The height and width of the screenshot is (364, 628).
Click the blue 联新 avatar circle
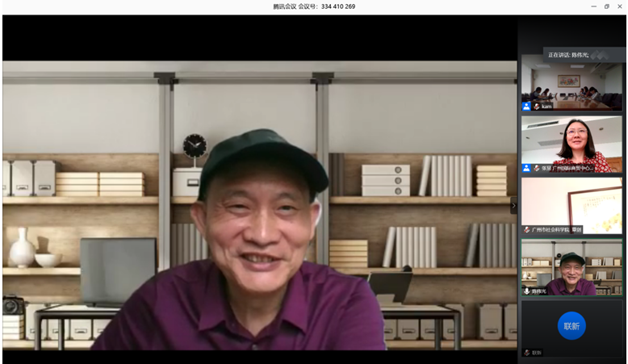tap(571, 326)
